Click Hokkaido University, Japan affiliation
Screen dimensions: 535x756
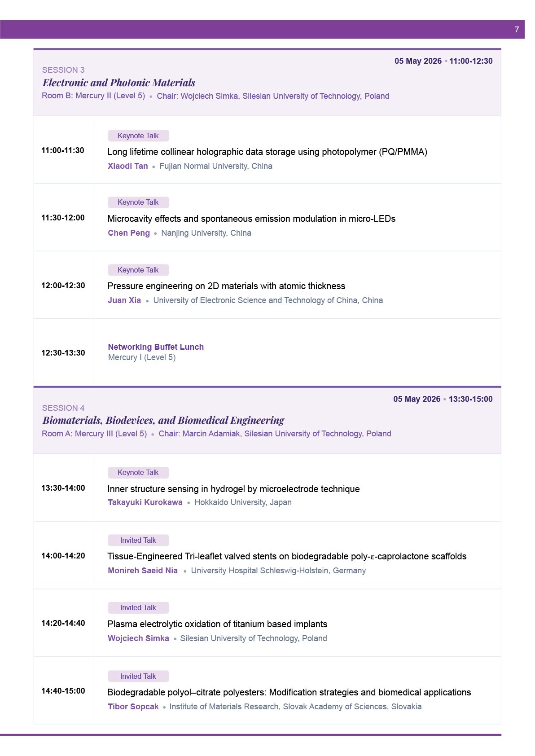243,502
